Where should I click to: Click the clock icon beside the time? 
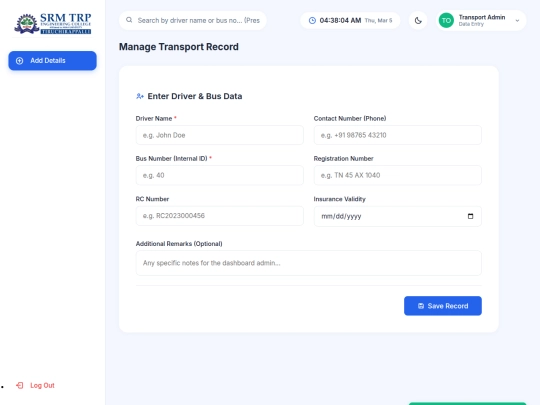click(312, 20)
